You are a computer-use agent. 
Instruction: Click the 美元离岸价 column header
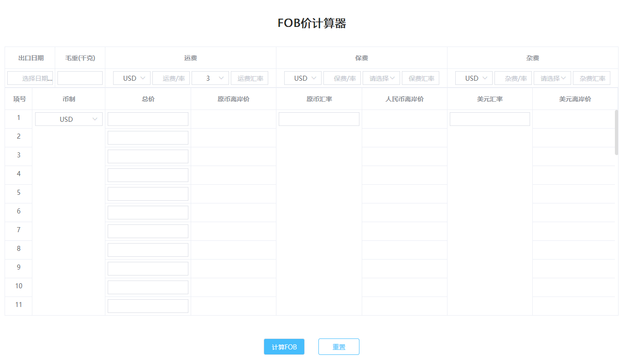575,99
